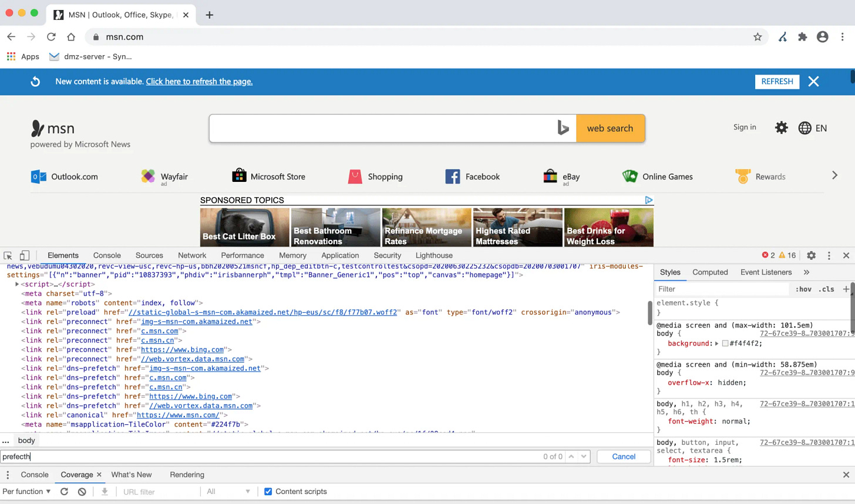
Task: Click the #f4f4f2 background color swatch
Action: [725, 344]
